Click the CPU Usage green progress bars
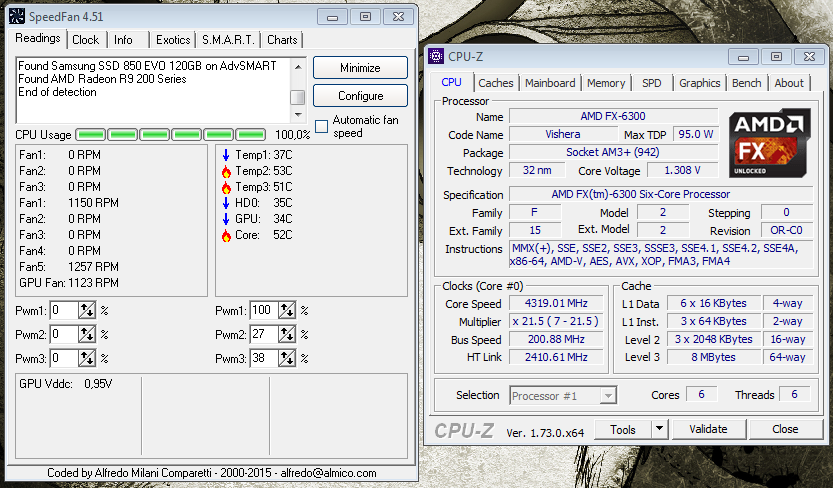This screenshot has width=833, height=488. 171,134
